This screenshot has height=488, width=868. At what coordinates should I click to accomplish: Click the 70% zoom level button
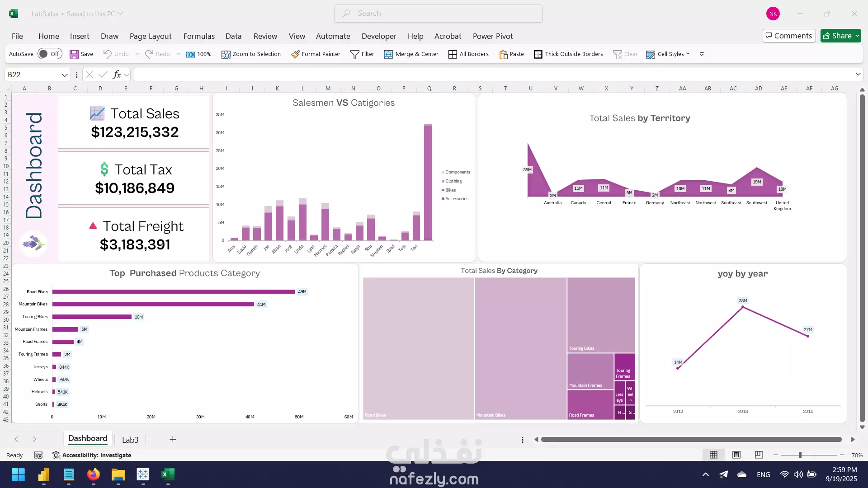857,455
